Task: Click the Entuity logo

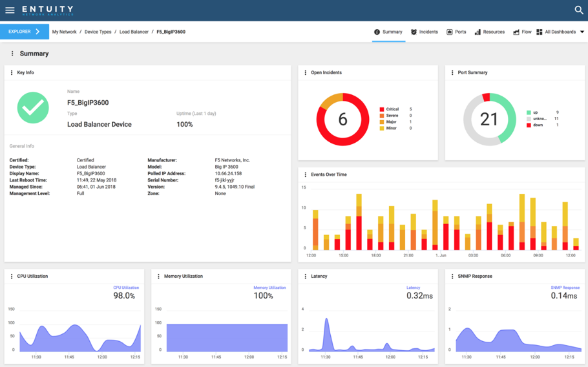Action: 48,10
